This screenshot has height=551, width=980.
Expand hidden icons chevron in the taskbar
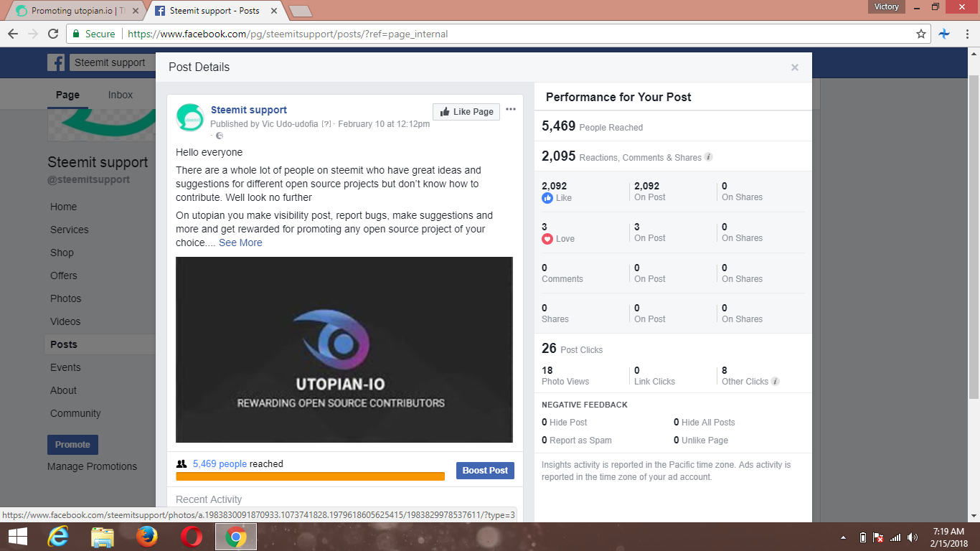click(x=844, y=537)
